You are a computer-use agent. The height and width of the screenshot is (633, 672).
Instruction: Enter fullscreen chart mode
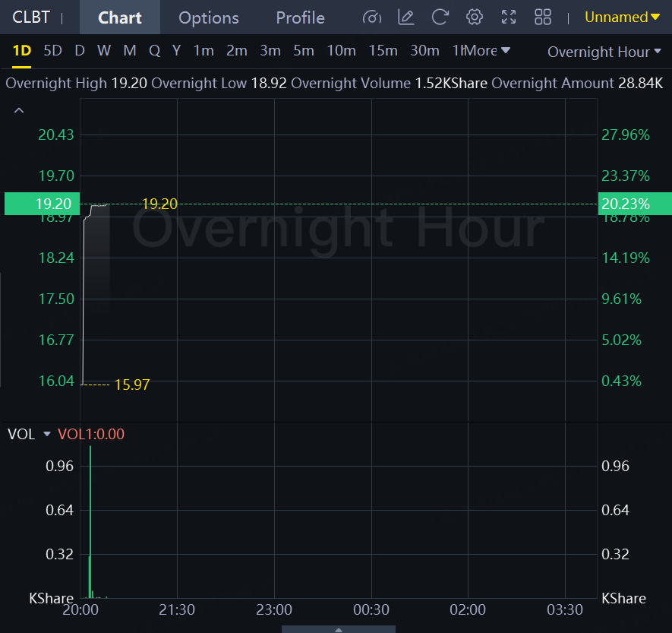pos(509,17)
